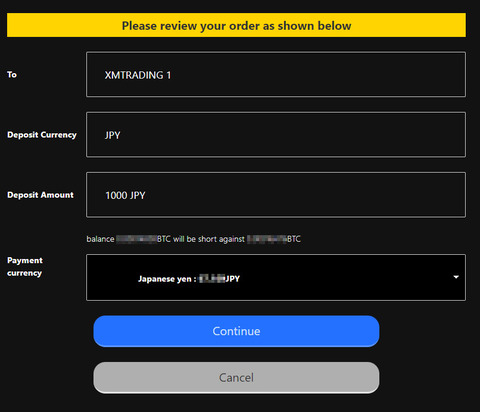Click the grey Cancel button
The width and height of the screenshot is (480, 412).
pos(236,377)
